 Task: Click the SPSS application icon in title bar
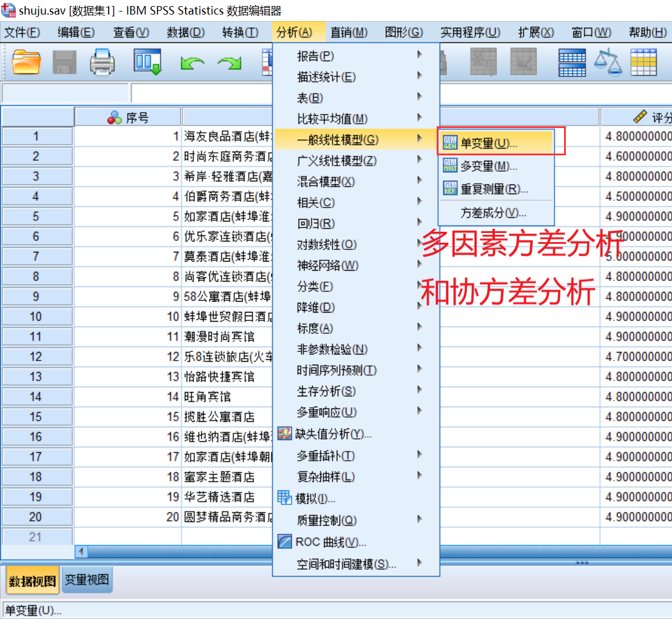[x=8, y=10]
